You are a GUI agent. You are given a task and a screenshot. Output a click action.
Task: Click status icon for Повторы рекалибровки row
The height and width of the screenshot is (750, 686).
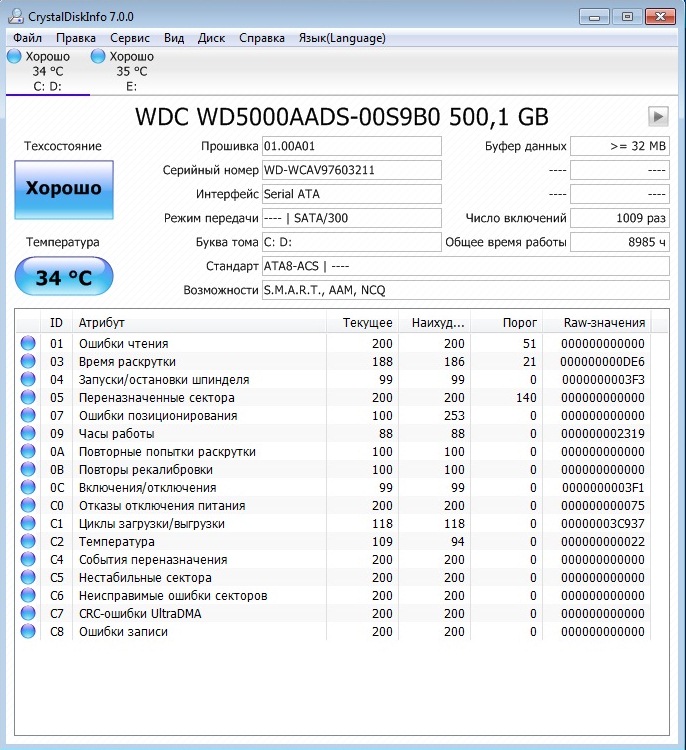(28, 469)
